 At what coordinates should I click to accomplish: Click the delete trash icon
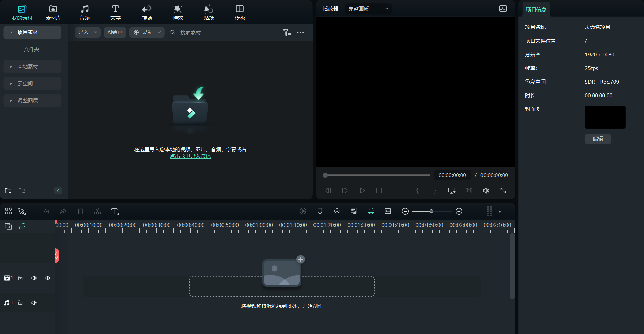pos(80,212)
